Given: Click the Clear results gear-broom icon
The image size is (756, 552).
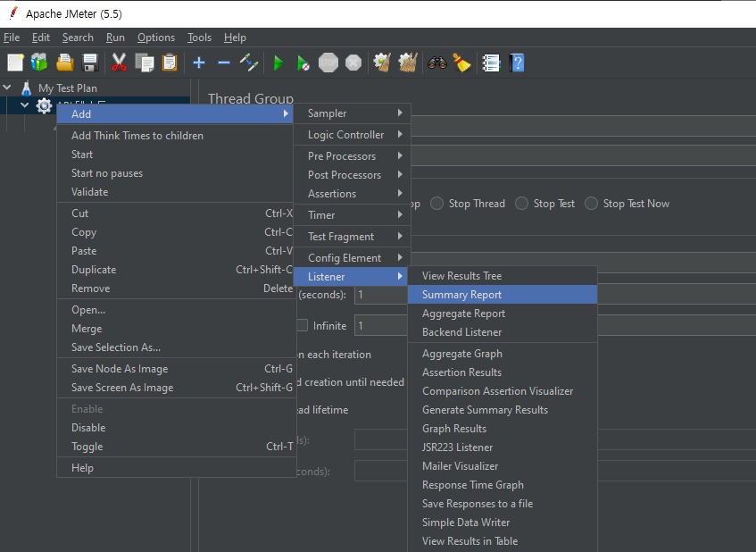Looking at the screenshot, I should pos(382,63).
